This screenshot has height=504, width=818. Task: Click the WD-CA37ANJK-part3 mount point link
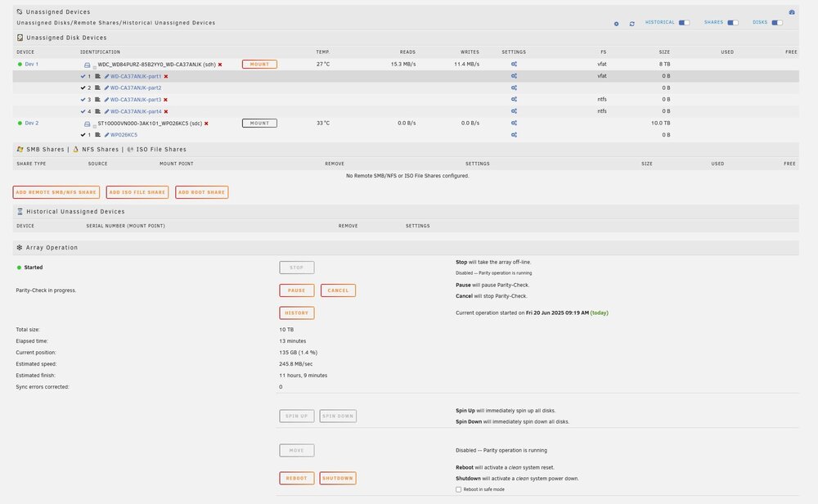[x=136, y=100]
